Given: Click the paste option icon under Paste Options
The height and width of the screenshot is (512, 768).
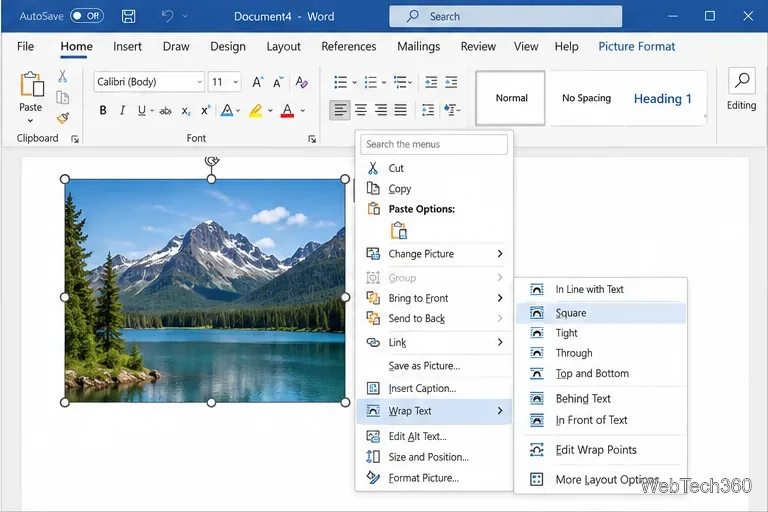Looking at the screenshot, I should click(x=399, y=230).
